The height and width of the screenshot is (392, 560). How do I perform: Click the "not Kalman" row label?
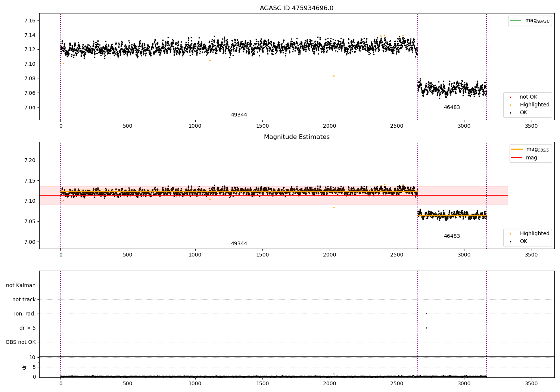tap(21, 285)
